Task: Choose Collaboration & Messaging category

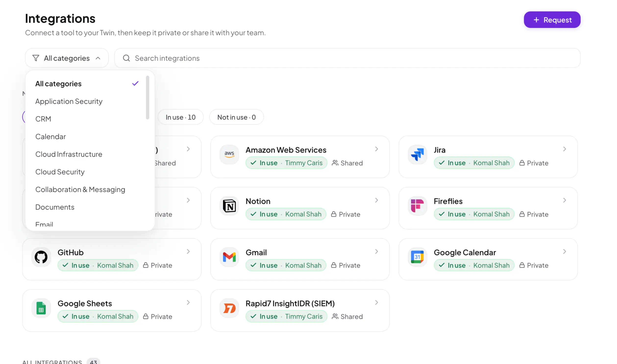Action: tap(87, 189)
